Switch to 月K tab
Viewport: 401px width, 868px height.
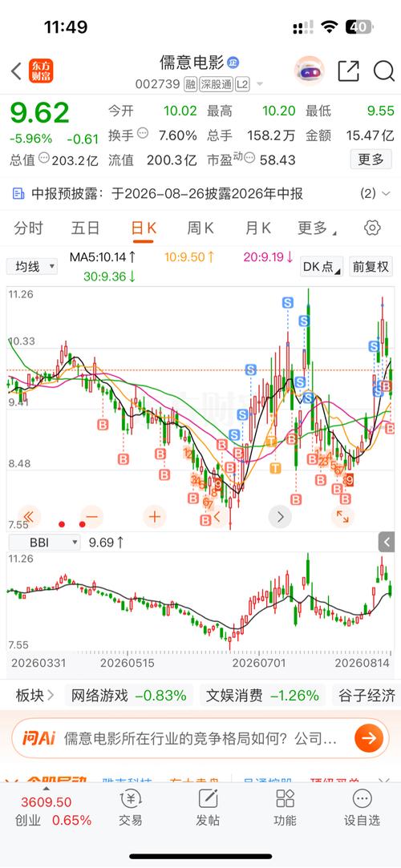tap(258, 228)
